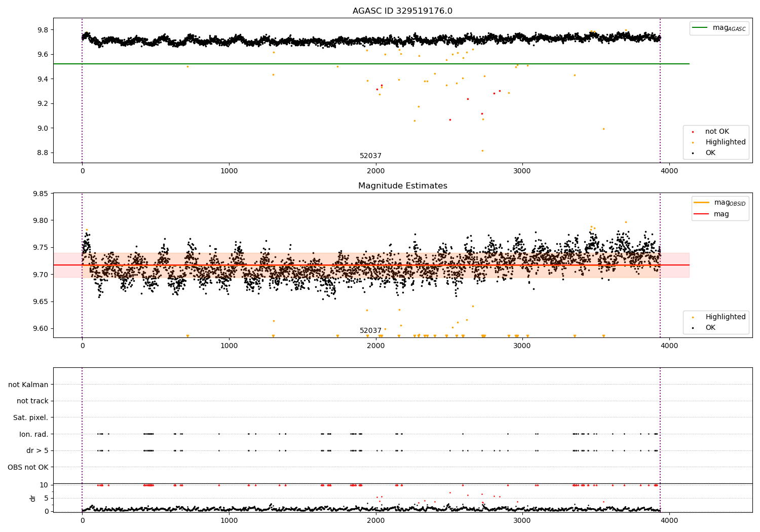Click the AGASC ID 329519176.0 plot title

(402, 11)
